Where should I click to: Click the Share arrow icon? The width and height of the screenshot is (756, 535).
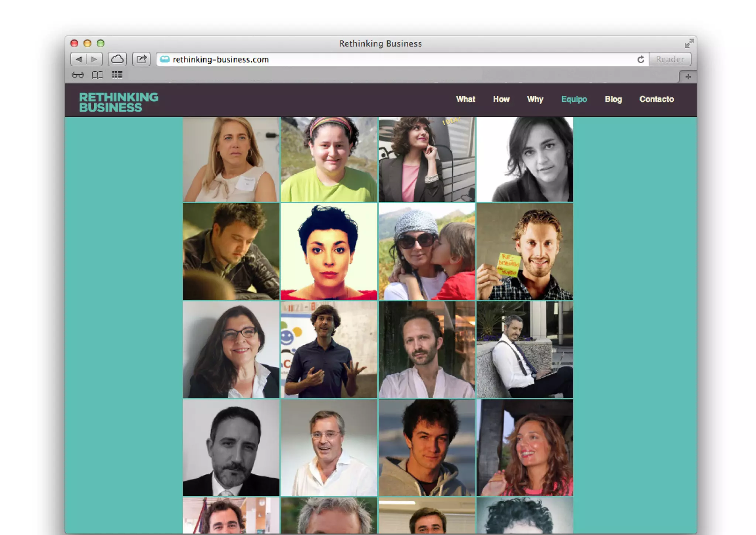coord(141,59)
